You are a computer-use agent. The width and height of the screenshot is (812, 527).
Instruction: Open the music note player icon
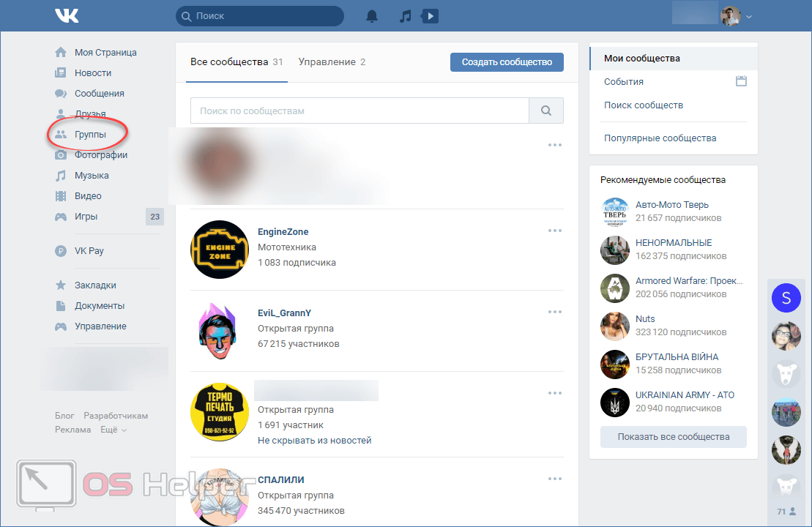(x=406, y=15)
